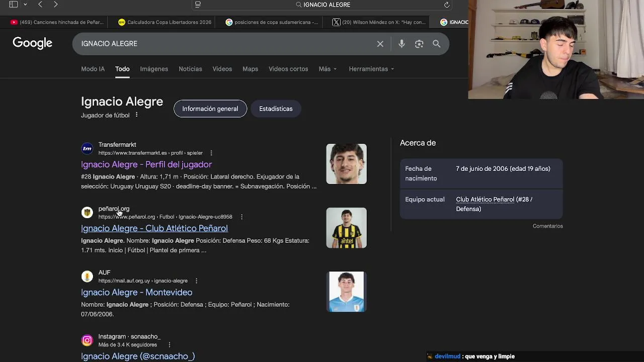
Task: Open the Noticias results tab
Action: click(x=190, y=69)
